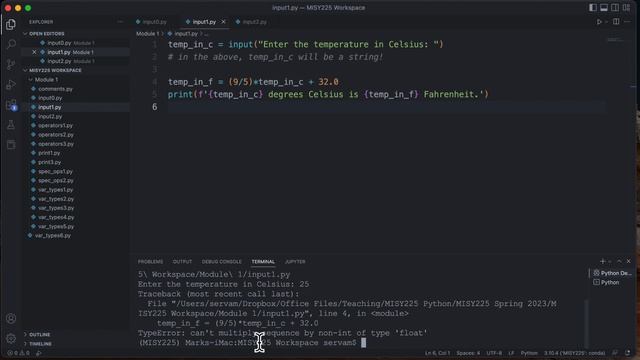Expand the Timeline section
Image resolution: width=640 pixels, height=360 pixels.
point(40,344)
